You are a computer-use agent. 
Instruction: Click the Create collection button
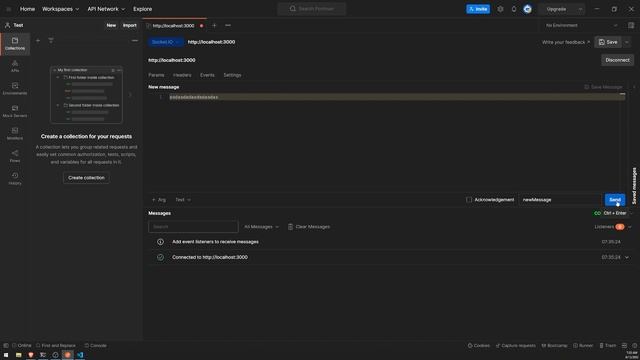tap(86, 178)
